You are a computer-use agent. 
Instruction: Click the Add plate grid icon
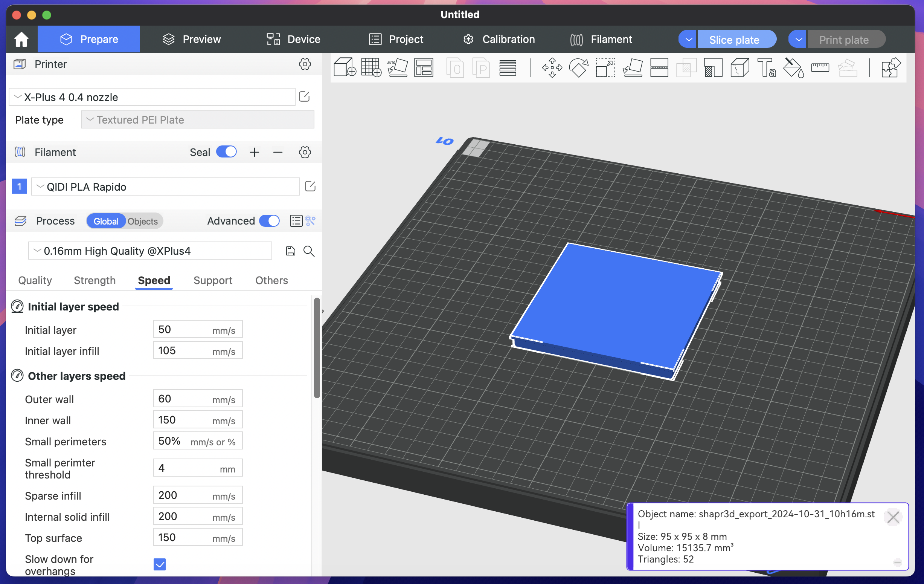371,67
